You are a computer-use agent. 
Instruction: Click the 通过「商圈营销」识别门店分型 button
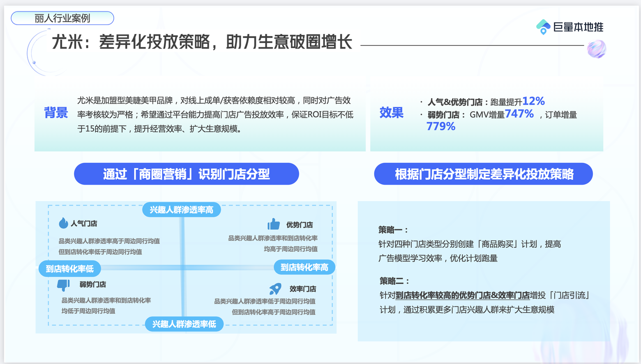pyautogui.click(x=186, y=174)
